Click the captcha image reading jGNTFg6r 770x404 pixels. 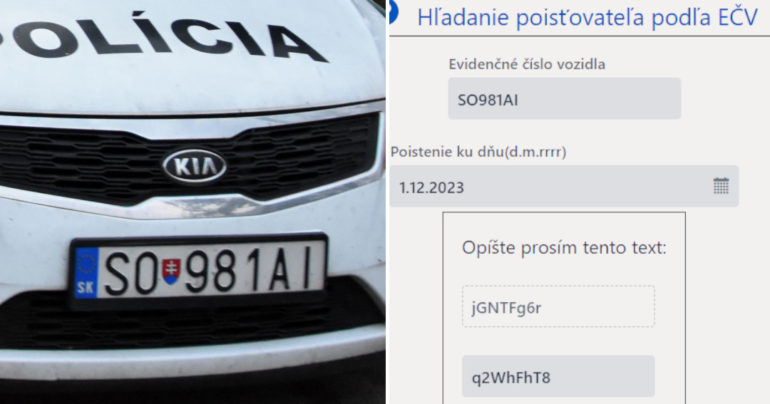558,307
